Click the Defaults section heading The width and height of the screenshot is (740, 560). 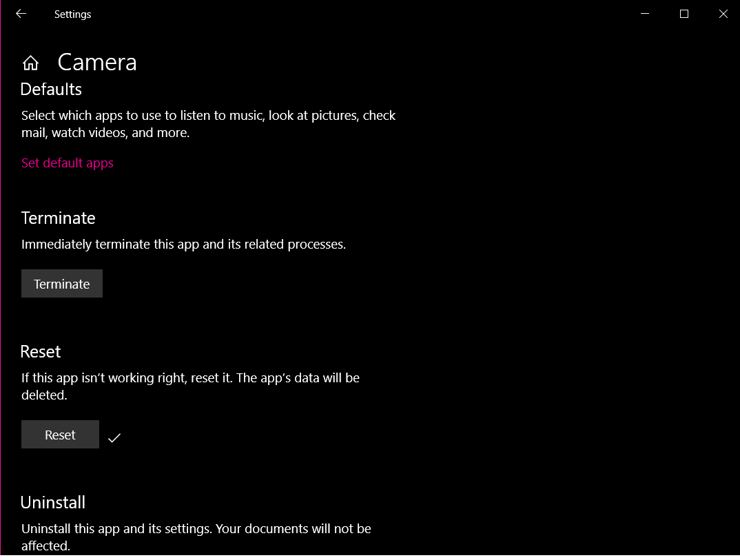pos(51,89)
